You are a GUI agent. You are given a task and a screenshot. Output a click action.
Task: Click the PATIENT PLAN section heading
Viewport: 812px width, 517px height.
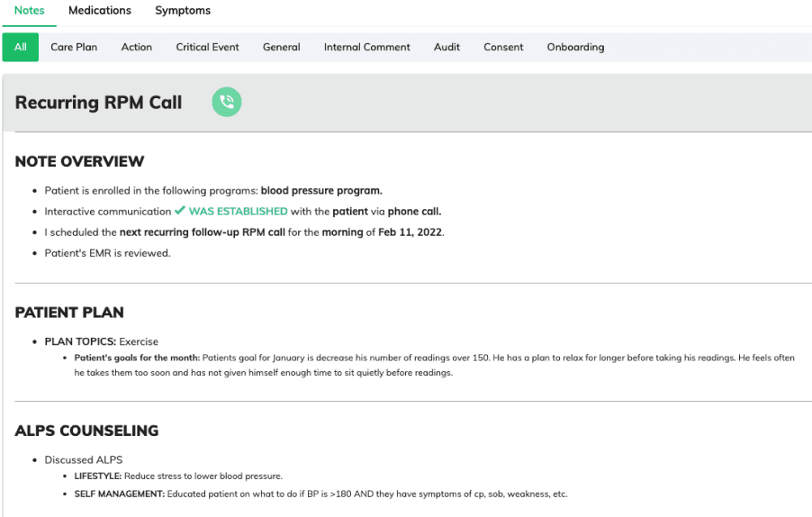pyautogui.click(x=69, y=313)
